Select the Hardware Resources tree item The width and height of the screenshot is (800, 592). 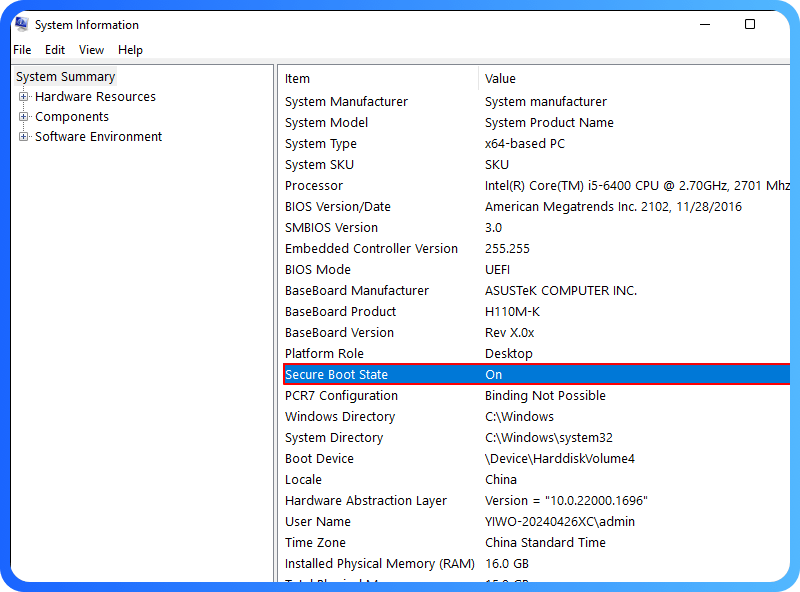point(95,96)
